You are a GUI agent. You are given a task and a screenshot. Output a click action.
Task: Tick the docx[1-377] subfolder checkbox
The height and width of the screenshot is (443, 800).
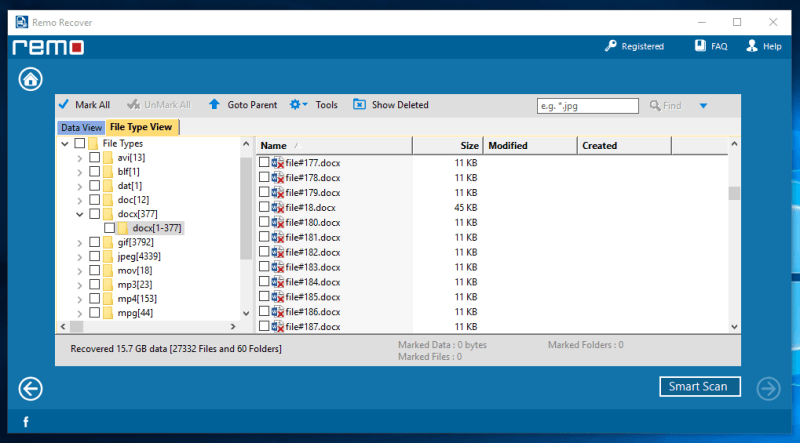click(109, 228)
